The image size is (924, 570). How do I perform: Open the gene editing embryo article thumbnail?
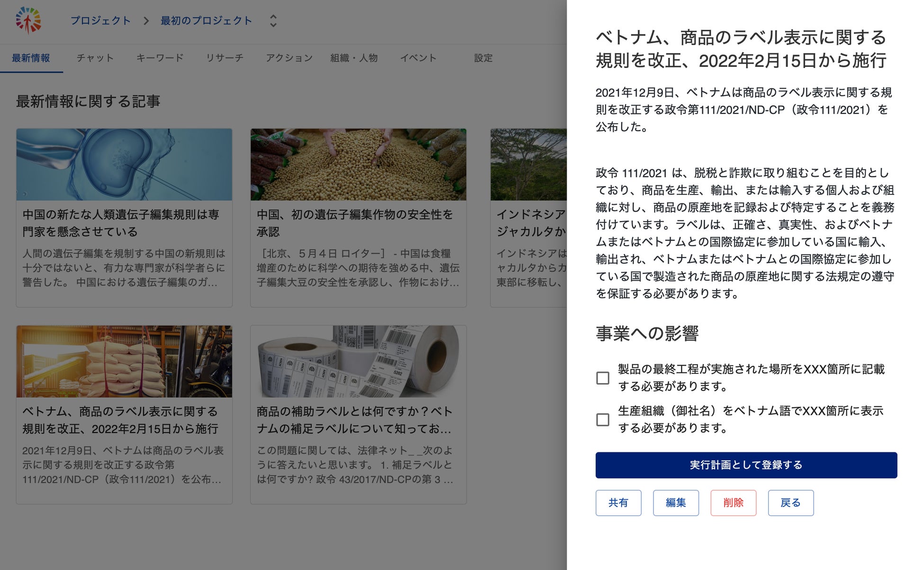124,165
